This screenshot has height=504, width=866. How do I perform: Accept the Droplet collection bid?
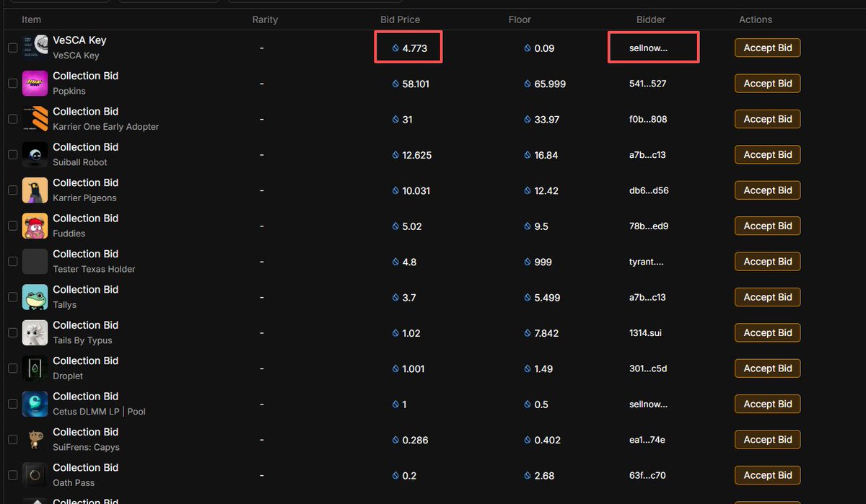767,368
